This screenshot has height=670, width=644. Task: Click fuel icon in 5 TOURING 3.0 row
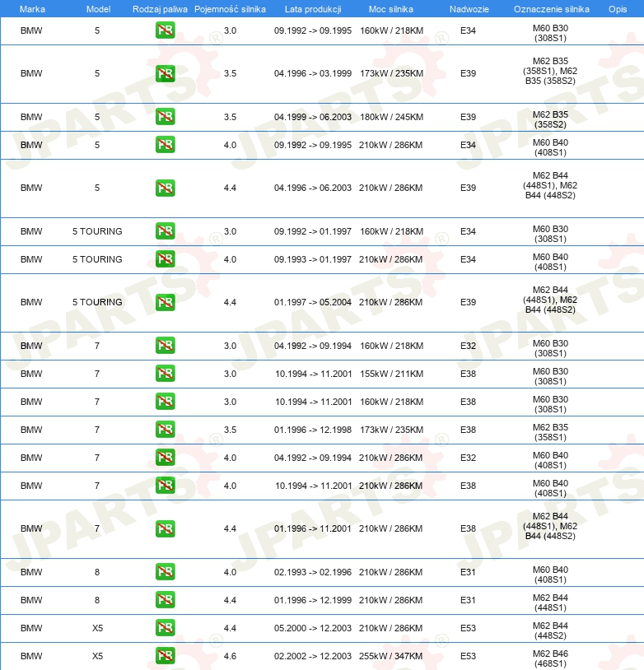[x=165, y=230]
